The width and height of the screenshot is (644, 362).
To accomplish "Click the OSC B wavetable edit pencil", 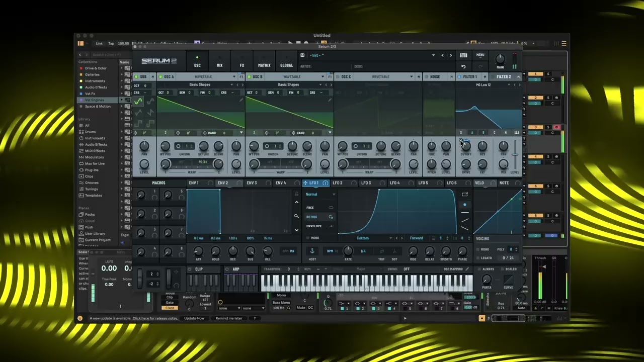I will pyautogui.click(x=330, y=100).
